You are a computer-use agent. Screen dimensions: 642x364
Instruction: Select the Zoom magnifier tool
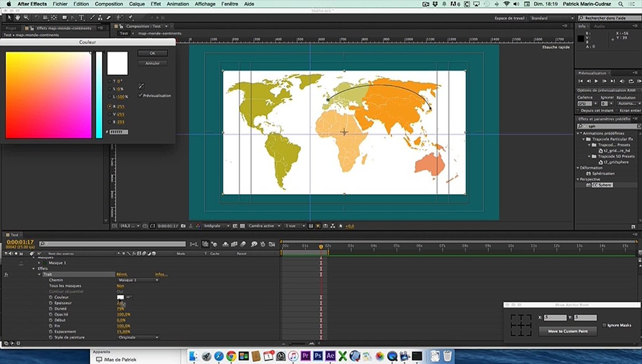26,18
